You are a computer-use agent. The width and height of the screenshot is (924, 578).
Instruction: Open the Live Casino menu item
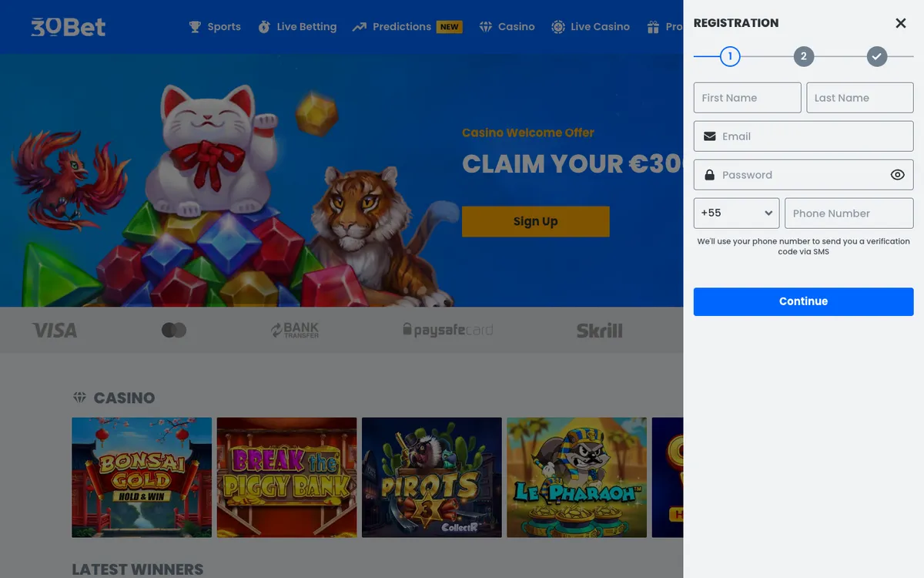coord(591,27)
